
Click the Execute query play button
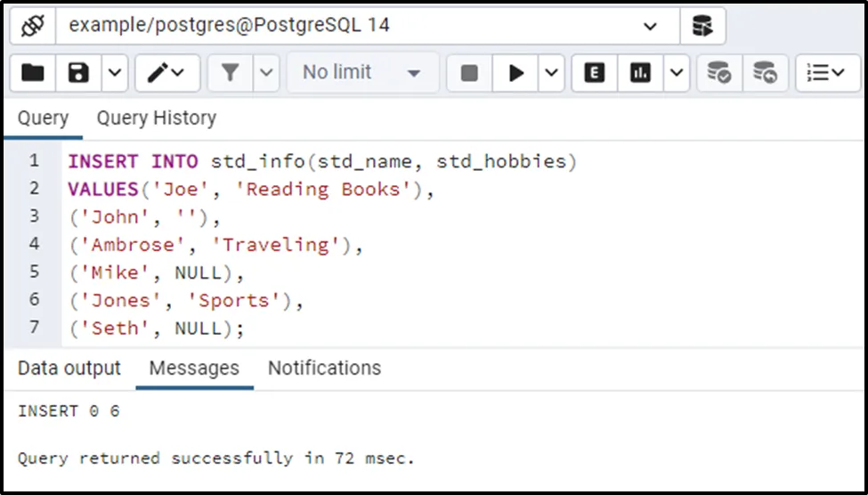click(515, 73)
